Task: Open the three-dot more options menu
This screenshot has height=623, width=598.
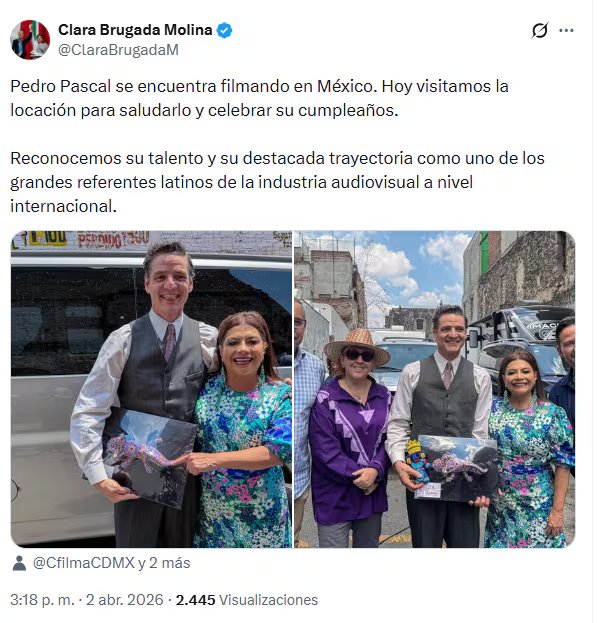Action: (566, 30)
